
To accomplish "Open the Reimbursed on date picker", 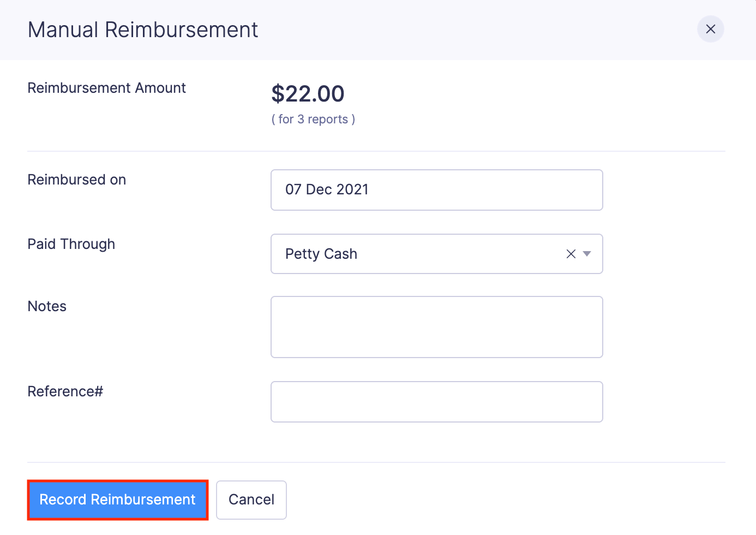I will 436,190.
